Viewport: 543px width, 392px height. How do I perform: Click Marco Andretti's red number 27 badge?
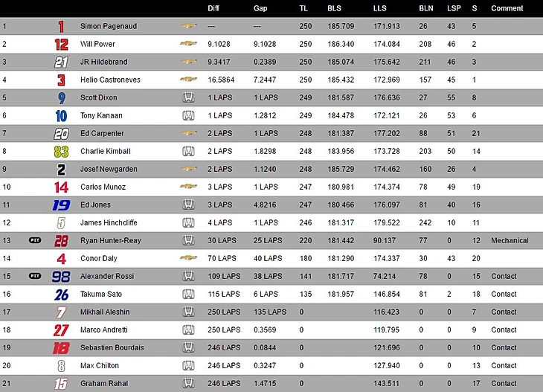pos(61,330)
